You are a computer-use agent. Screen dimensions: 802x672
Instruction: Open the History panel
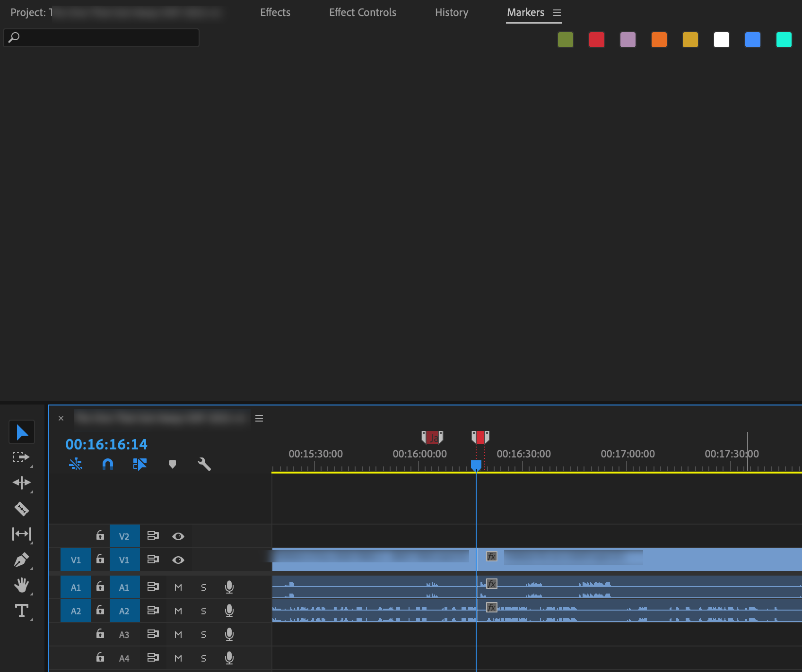pyautogui.click(x=451, y=12)
